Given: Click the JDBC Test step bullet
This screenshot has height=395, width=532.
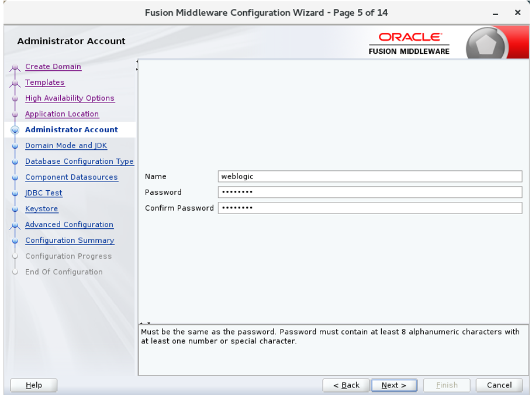Looking at the screenshot, I should (x=15, y=193).
